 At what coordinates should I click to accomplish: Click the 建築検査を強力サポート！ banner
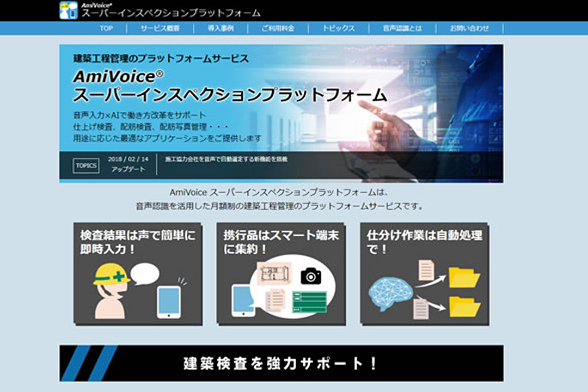tap(281, 363)
